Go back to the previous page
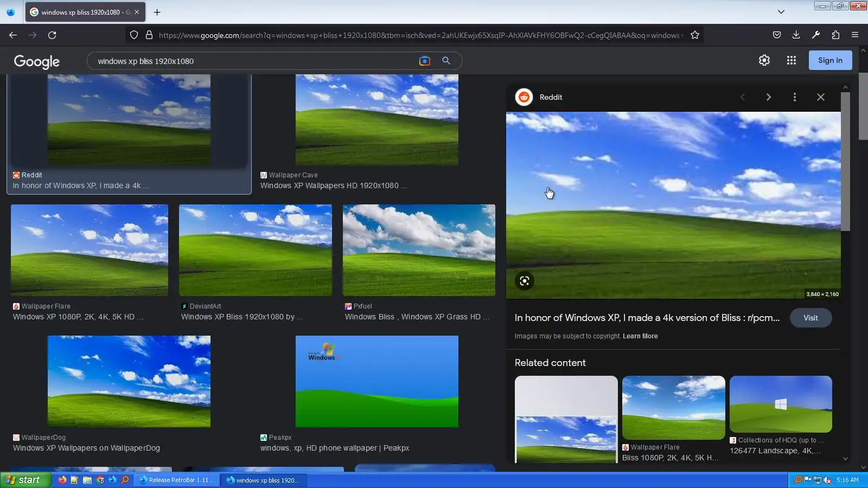Viewport: 868px width, 488px height. tap(13, 35)
